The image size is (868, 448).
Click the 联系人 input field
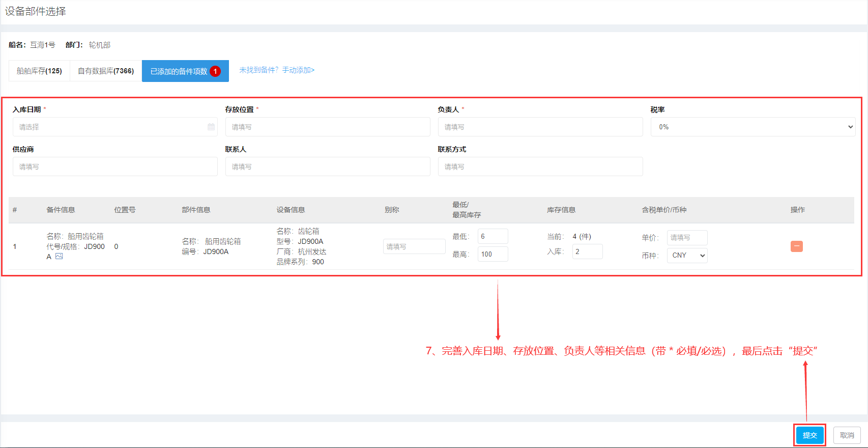coord(328,166)
